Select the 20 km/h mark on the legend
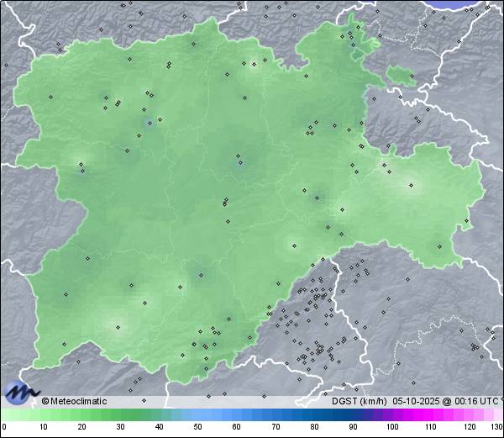 81,427
